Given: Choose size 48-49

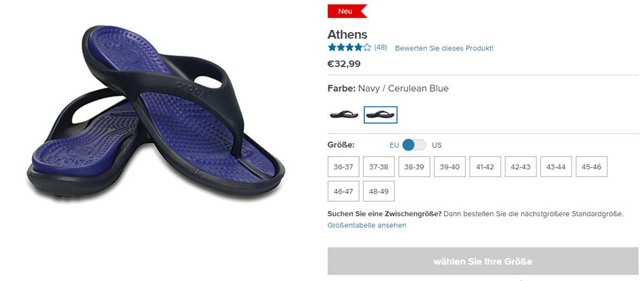Looking at the screenshot, I should 379,191.
